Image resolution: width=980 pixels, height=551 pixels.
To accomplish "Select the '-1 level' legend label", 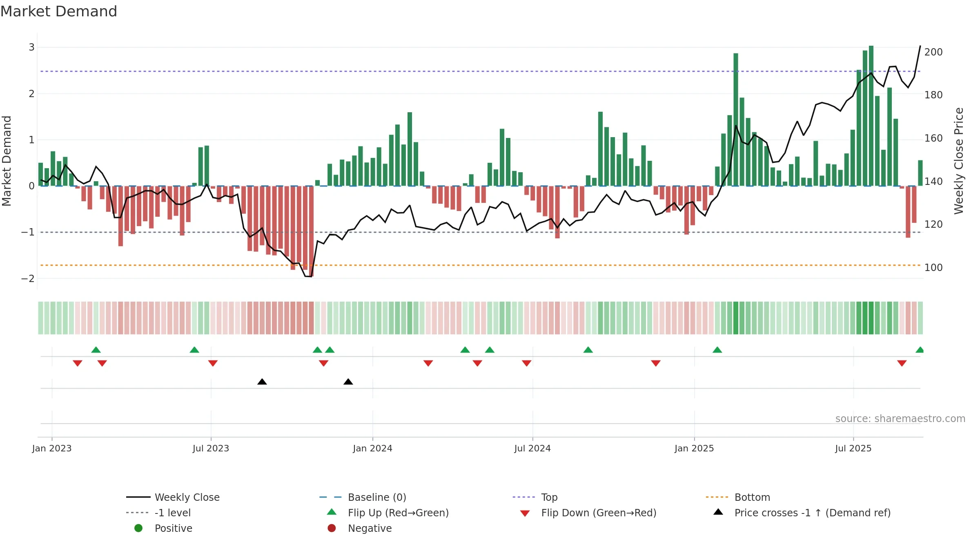I will [x=173, y=513].
